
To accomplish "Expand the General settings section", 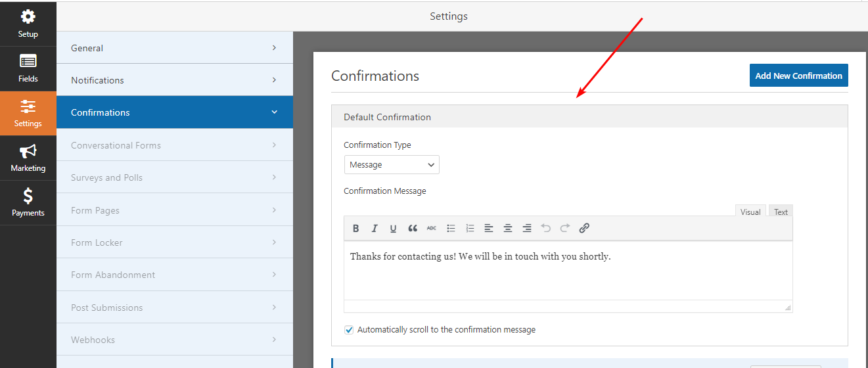I will 174,48.
